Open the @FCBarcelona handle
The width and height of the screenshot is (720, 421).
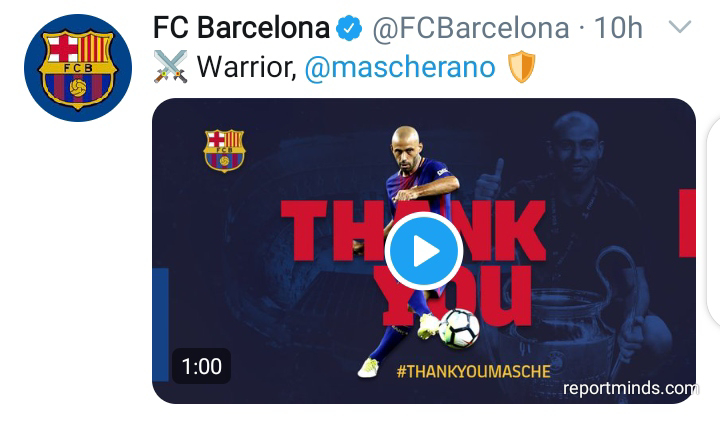(471, 28)
